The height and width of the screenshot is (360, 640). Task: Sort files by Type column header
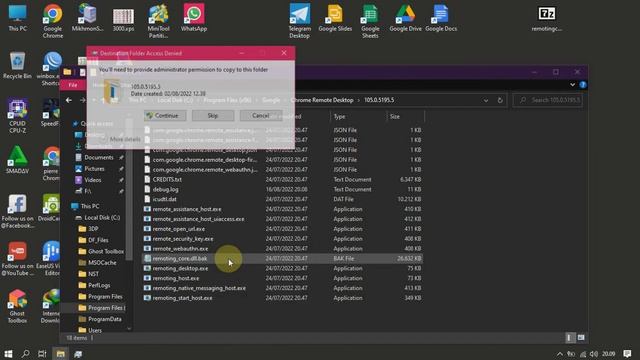point(339,117)
